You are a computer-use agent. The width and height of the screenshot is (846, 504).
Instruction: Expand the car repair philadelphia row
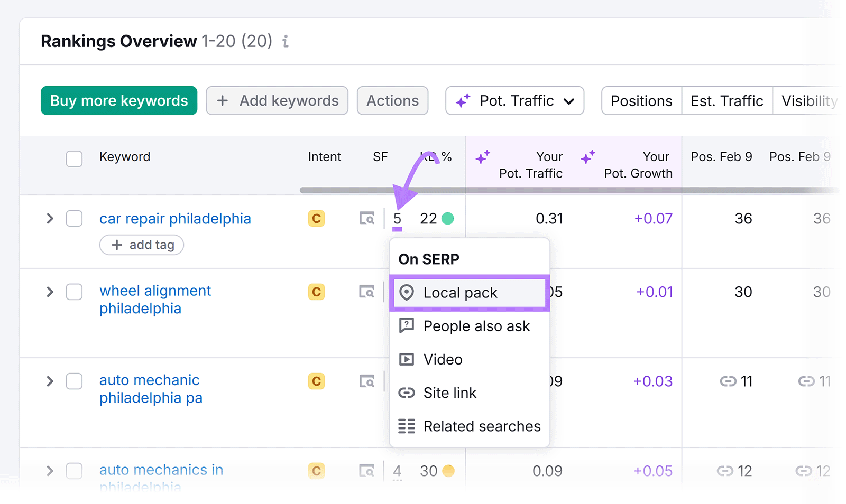[50, 218]
